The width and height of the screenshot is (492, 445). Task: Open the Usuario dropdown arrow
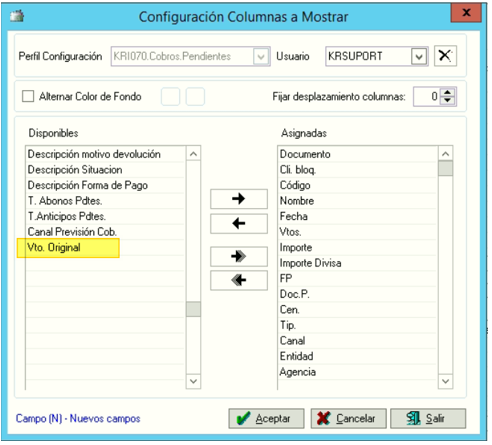(x=419, y=56)
